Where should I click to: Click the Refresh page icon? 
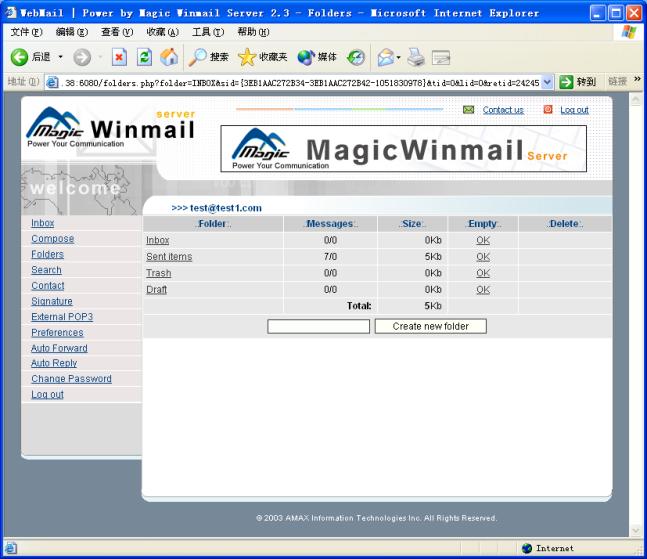[x=144, y=57]
